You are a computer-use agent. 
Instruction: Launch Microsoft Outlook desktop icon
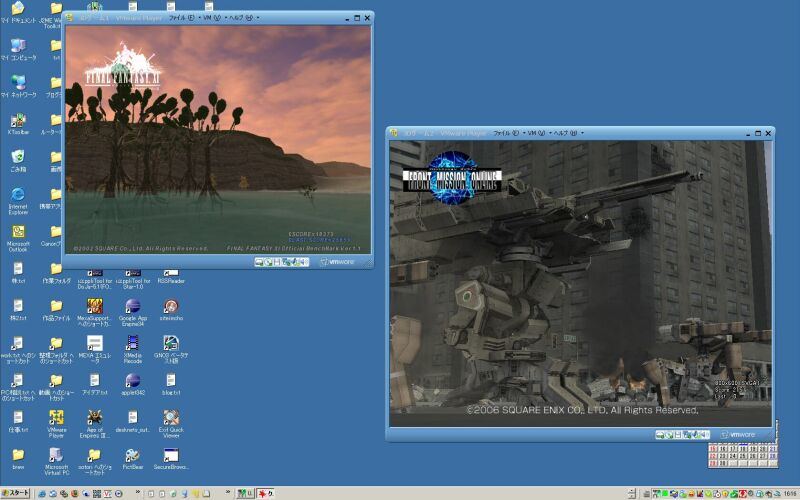click(18, 238)
